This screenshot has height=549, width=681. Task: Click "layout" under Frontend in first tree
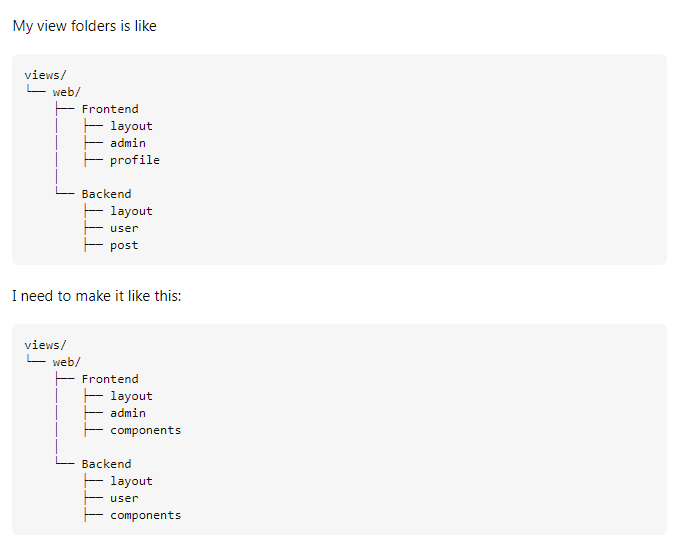[x=131, y=126]
